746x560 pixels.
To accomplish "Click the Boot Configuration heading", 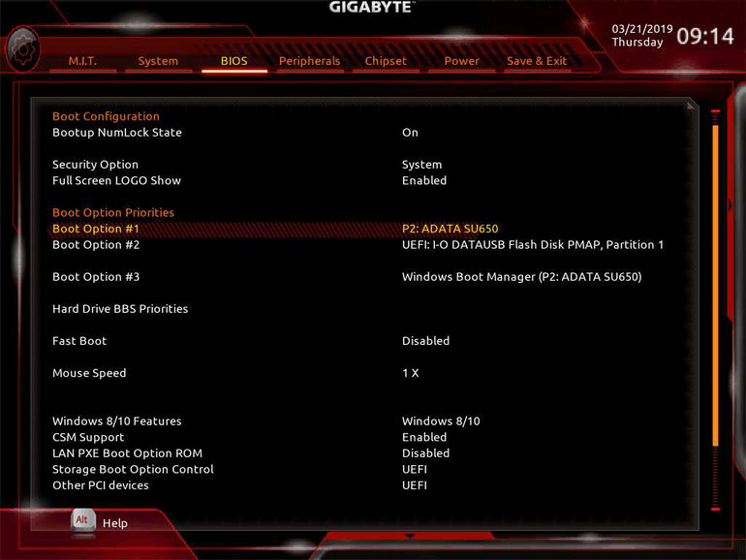I will tap(106, 116).
